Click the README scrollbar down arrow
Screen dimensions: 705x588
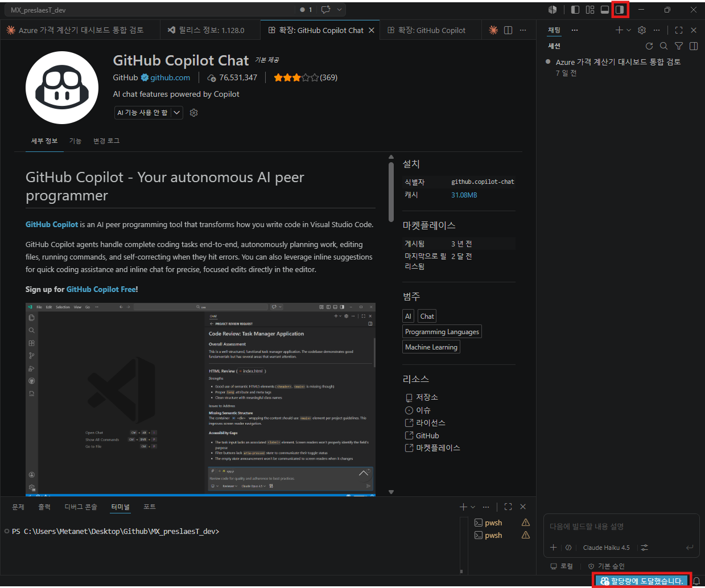point(391,492)
